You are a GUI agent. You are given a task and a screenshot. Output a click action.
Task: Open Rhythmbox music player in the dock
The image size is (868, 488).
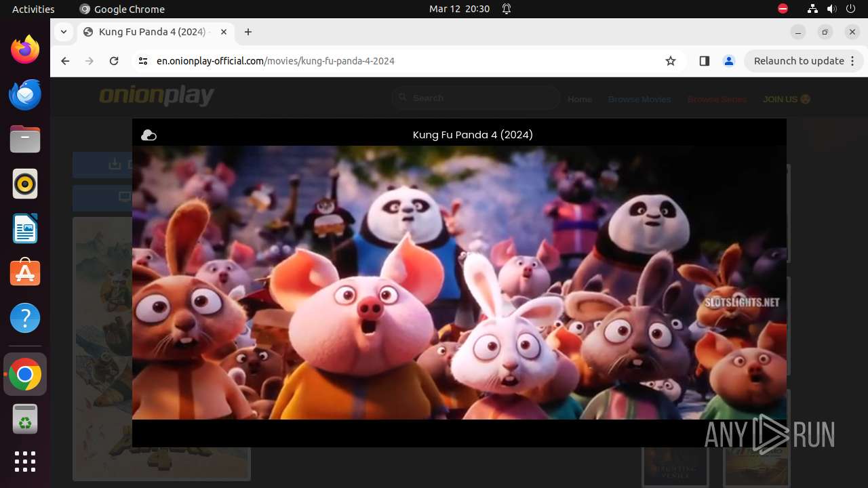click(x=25, y=184)
